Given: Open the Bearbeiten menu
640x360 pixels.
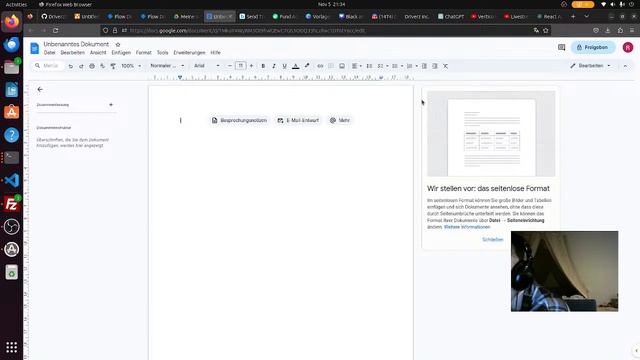Looking at the screenshot, I should 73,53.
